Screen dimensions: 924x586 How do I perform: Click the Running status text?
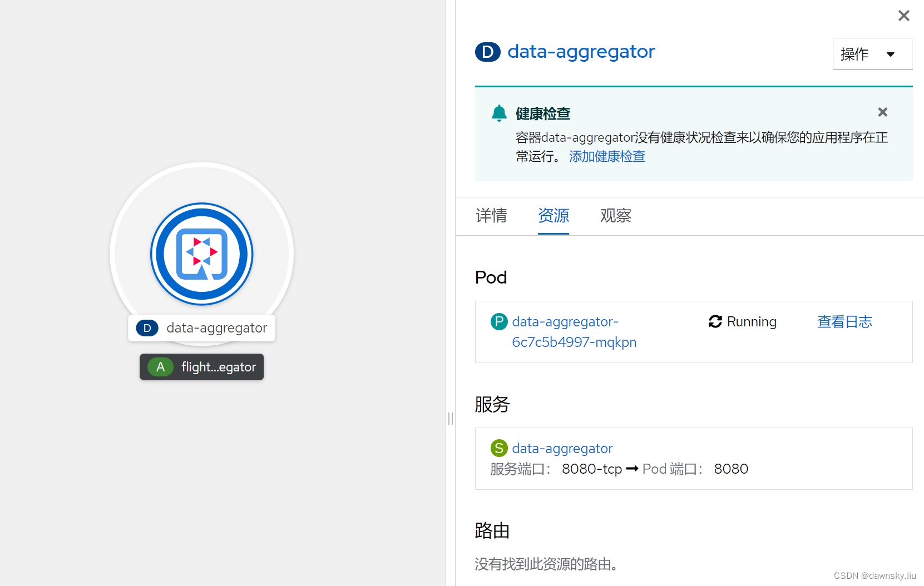[x=752, y=321]
